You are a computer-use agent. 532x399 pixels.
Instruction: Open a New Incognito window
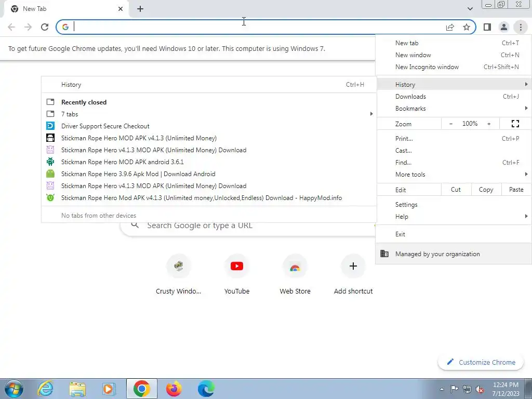[x=454, y=67]
